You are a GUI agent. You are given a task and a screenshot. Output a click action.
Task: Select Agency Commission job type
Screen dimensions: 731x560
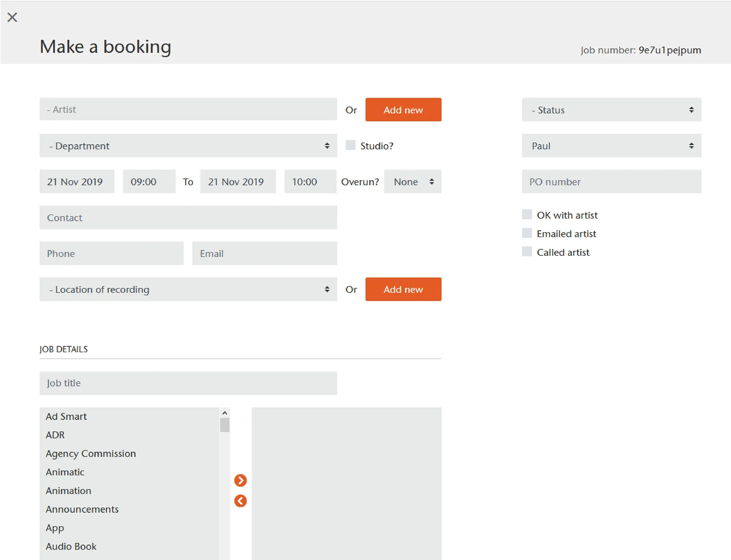(90, 453)
